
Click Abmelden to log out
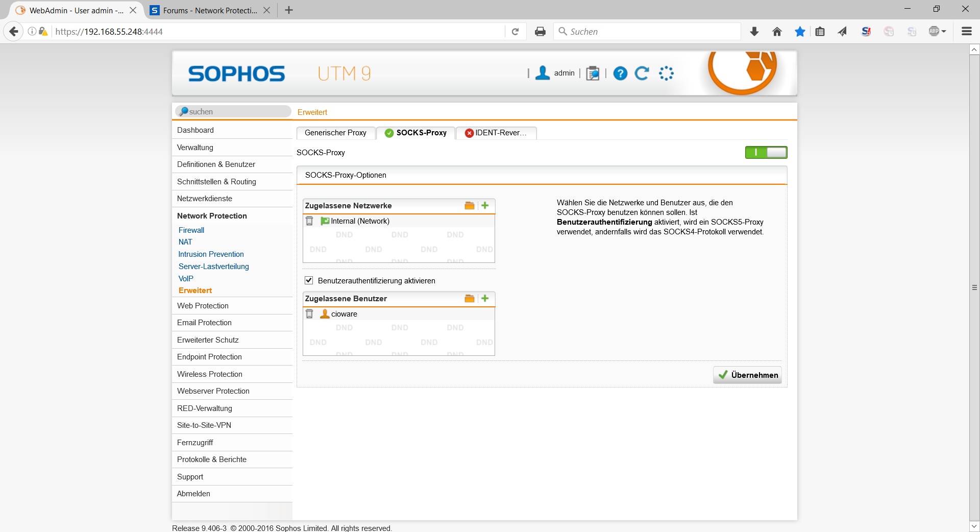[x=232, y=494]
